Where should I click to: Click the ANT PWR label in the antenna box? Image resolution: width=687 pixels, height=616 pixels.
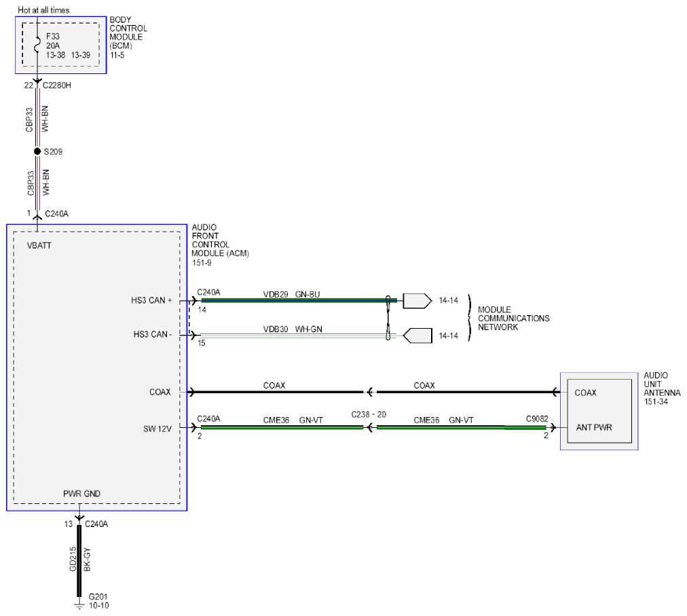coord(594,427)
